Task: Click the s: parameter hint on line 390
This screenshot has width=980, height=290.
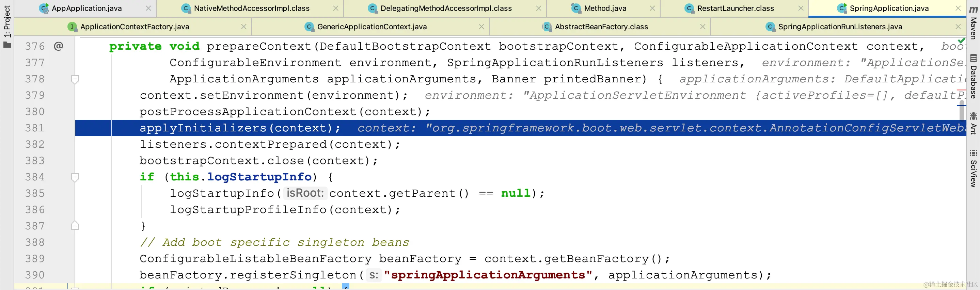Action: pos(374,275)
